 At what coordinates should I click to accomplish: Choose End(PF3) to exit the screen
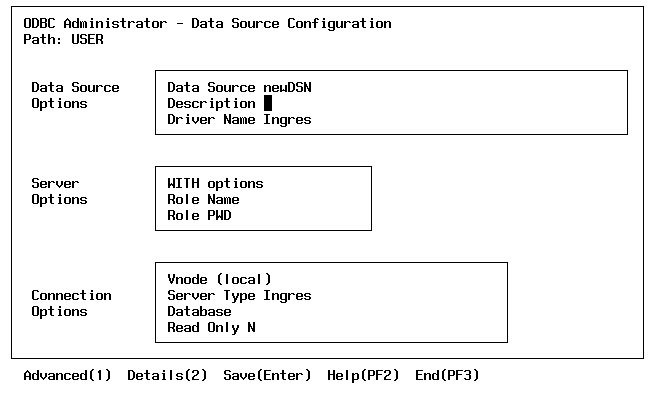tap(447, 376)
